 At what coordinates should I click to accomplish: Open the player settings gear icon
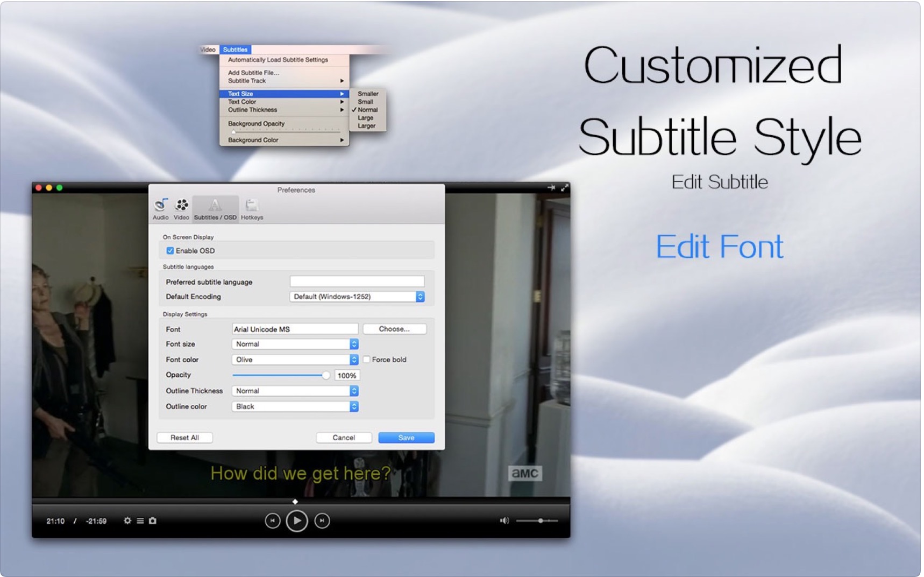pos(127,520)
